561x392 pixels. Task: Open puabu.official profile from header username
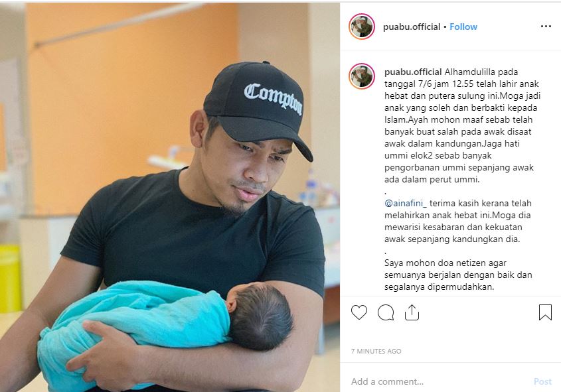click(412, 27)
